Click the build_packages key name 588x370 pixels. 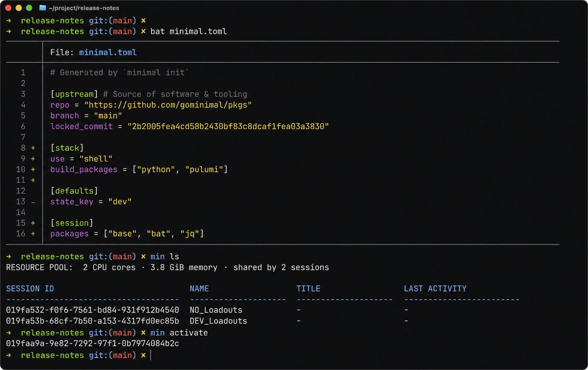click(84, 170)
